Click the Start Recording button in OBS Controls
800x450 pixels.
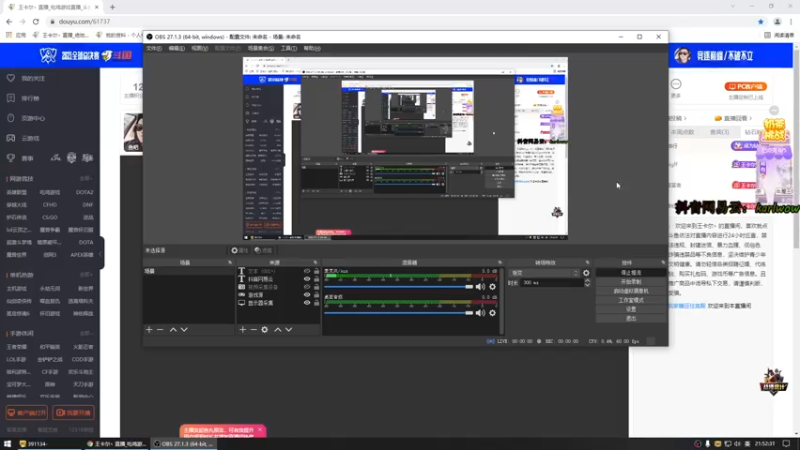click(631, 282)
